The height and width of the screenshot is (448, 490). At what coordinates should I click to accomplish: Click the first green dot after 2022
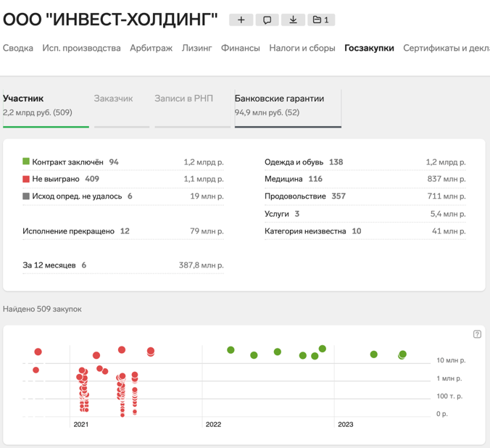point(231,350)
